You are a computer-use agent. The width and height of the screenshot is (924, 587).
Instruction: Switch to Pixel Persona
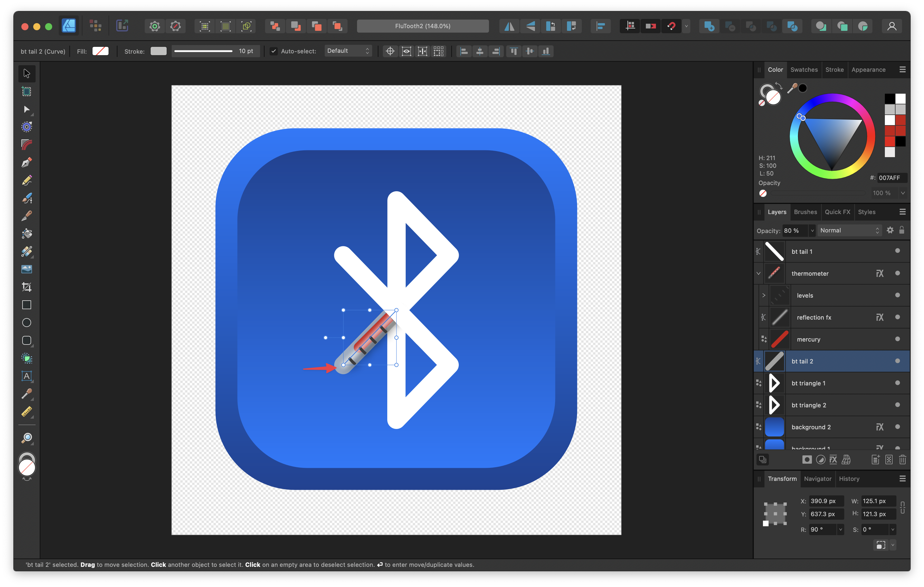coord(95,26)
